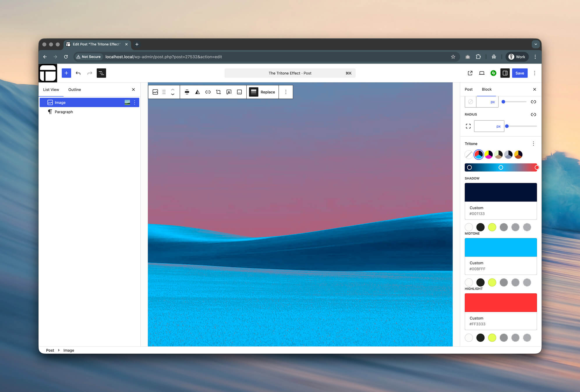The height and width of the screenshot is (392, 580).
Task: Click the undo arrow icon
Action: coord(78,73)
